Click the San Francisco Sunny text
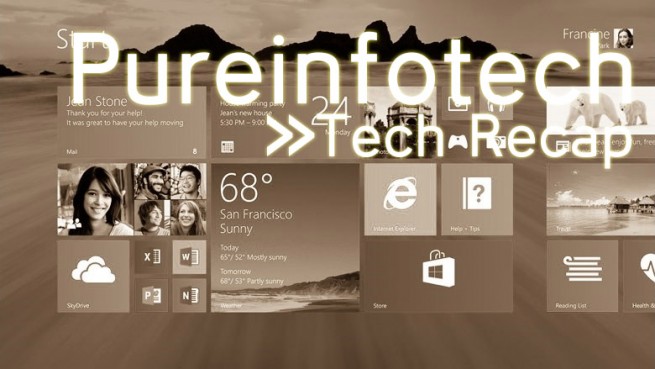 (256, 221)
